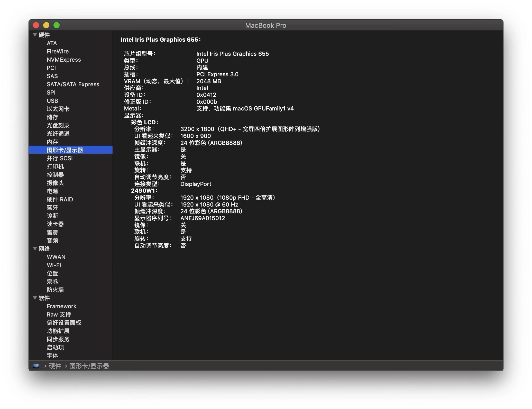Select 防火墙 in the sidebar
Image resolution: width=532 pixels, height=409 pixels.
[x=55, y=290]
